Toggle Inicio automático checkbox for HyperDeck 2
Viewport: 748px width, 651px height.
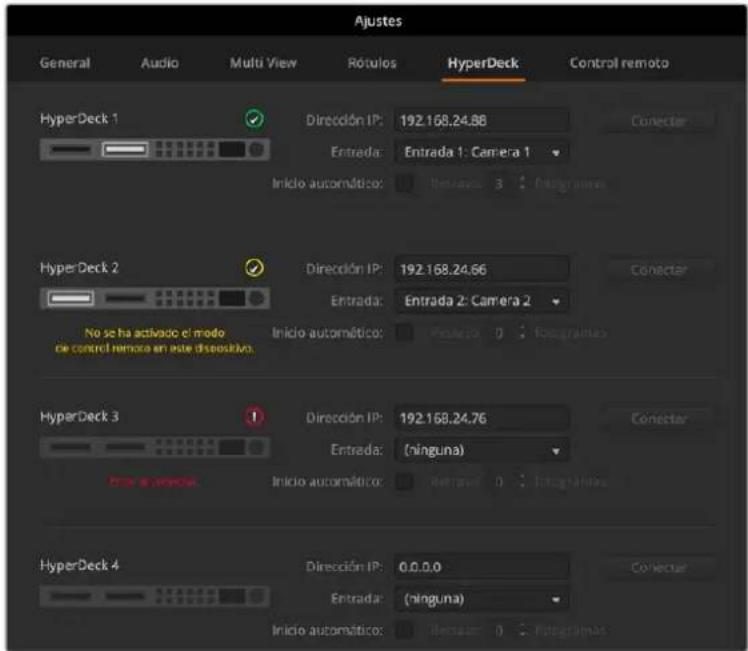click(405, 332)
